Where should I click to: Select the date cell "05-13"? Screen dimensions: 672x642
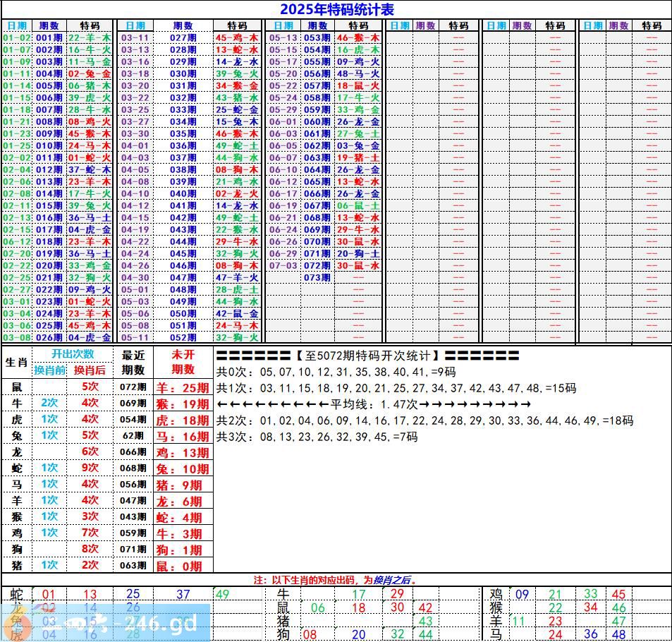[283, 37]
